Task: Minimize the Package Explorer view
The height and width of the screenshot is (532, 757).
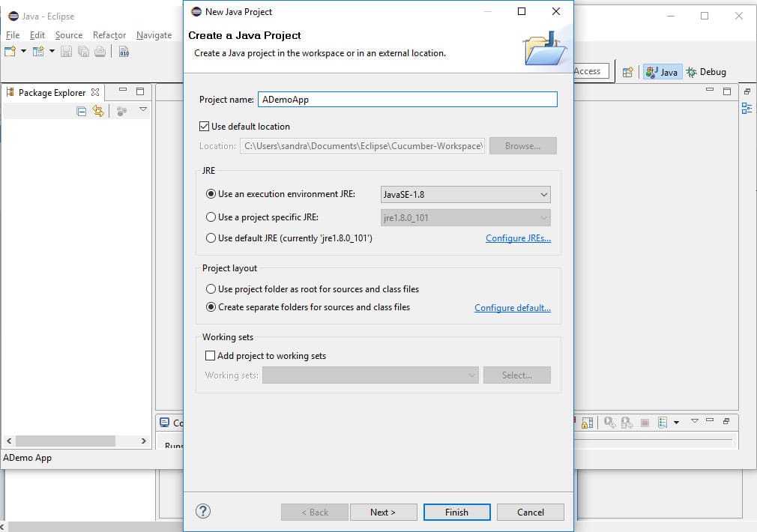Action: coord(123,90)
